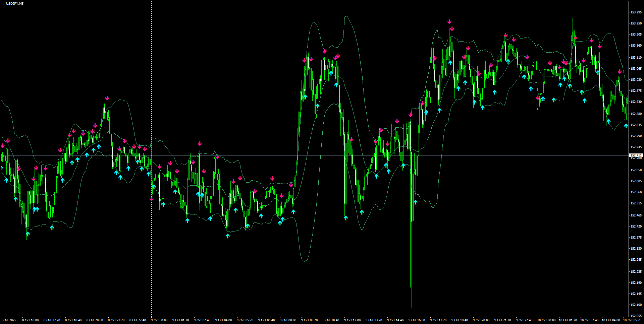Click the 9 Oct 01:20 time label
This screenshot has height=324, width=644.
click(x=180, y=320)
